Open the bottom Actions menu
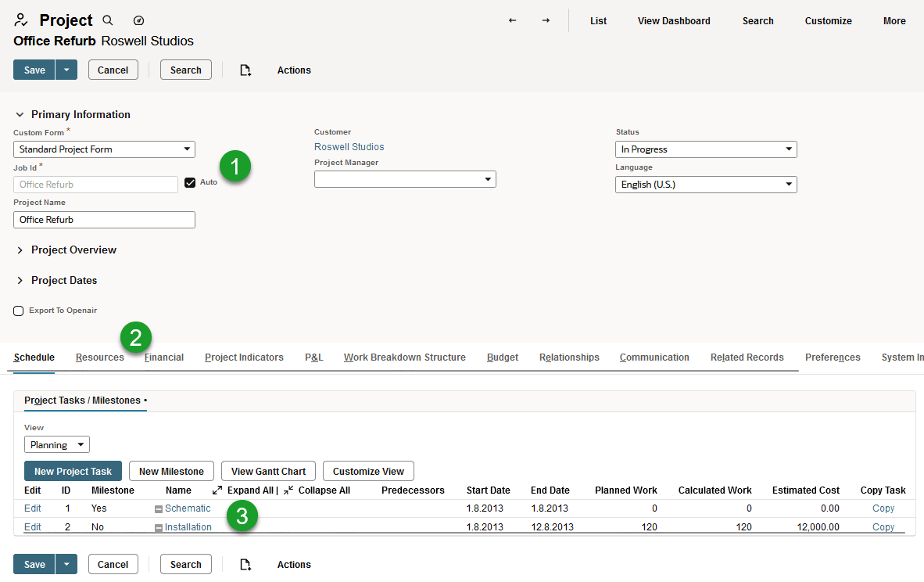The height and width of the screenshot is (582, 924). pos(294,564)
